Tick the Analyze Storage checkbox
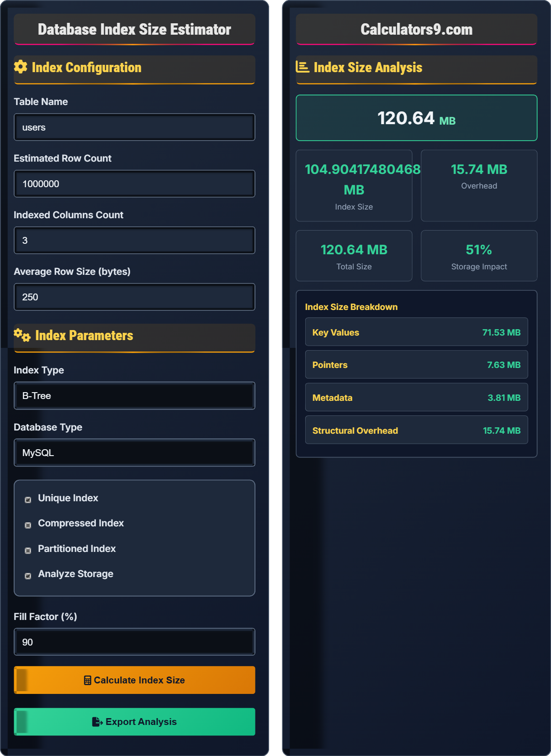 (28, 576)
